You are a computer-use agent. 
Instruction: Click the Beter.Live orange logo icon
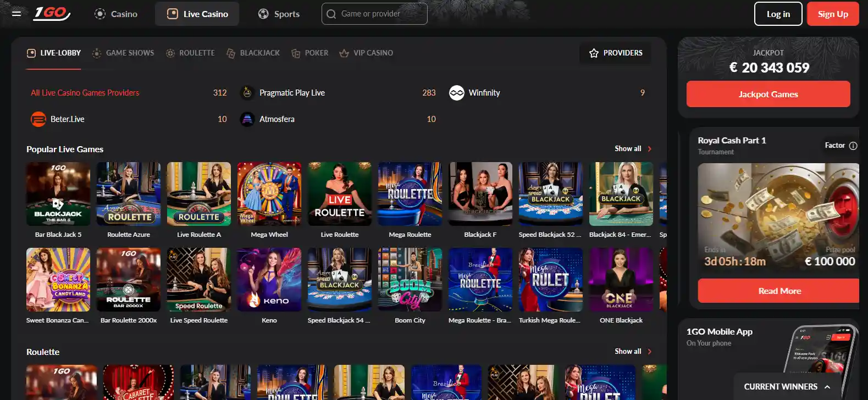click(38, 119)
